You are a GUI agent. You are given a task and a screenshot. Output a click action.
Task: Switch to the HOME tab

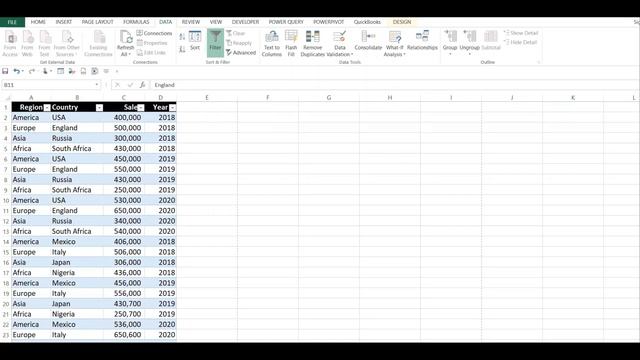pyautogui.click(x=38, y=22)
